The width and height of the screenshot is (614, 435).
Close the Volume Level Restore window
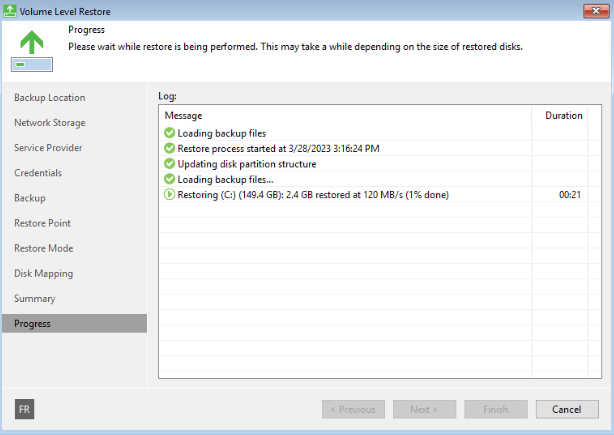click(596, 11)
